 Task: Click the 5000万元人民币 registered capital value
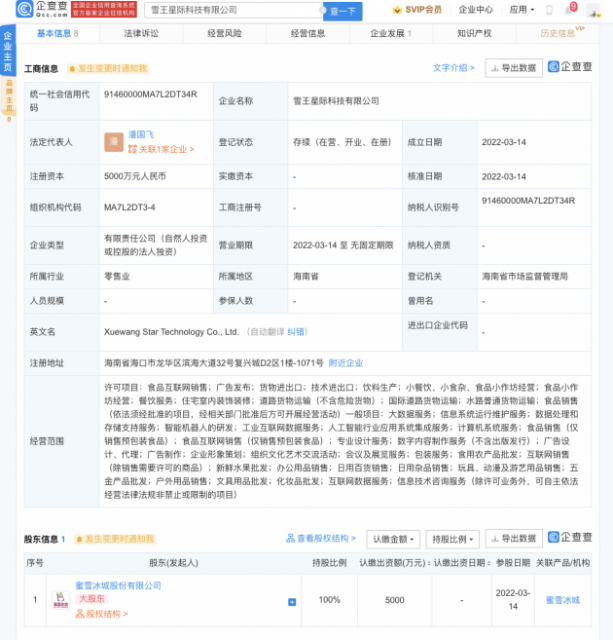[135, 176]
